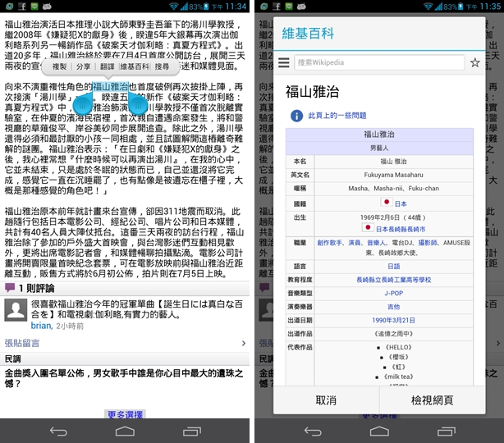Tap the 更多選擇 button on left screen

[125, 414]
